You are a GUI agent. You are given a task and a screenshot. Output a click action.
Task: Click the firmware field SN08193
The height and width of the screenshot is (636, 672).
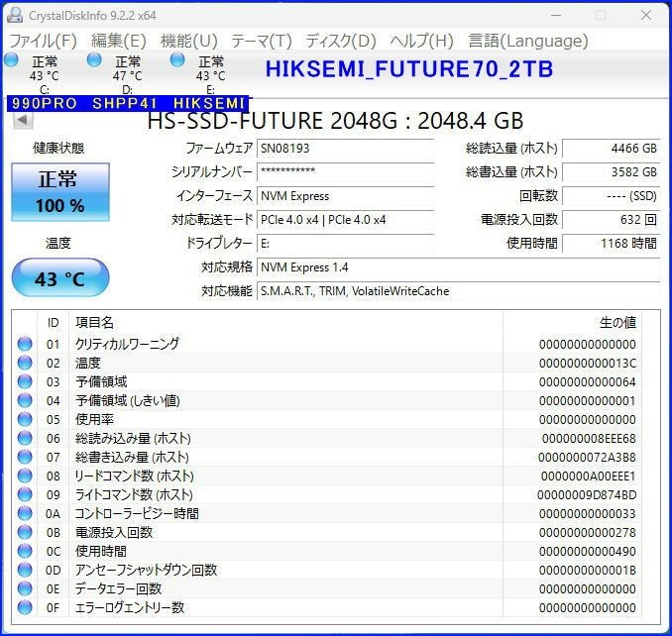[x=346, y=149]
